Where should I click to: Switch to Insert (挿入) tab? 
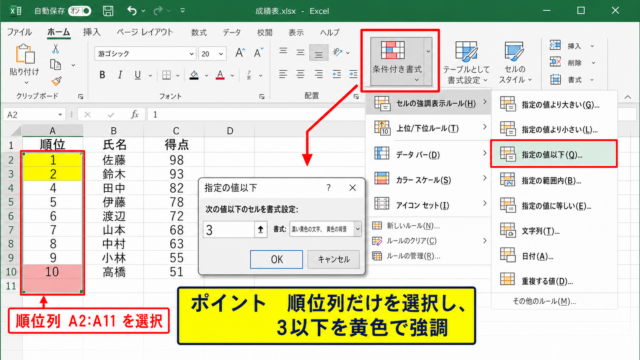click(91, 32)
